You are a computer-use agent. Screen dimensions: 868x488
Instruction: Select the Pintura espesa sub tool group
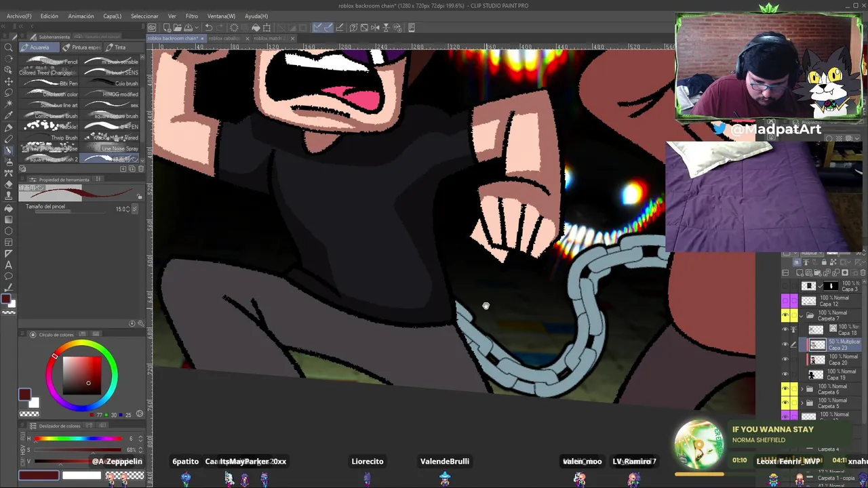point(81,47)
